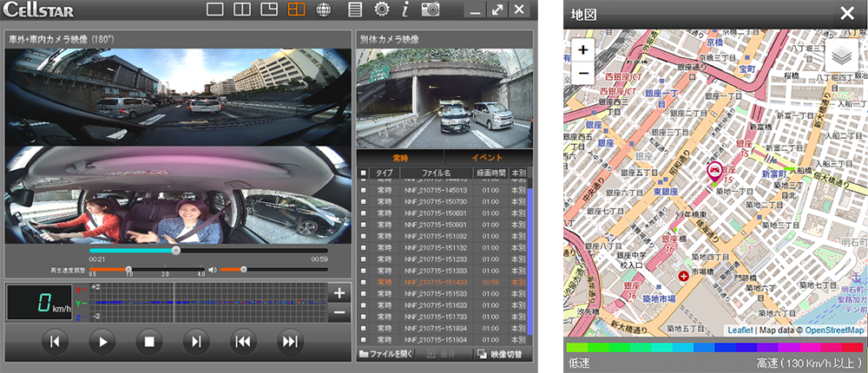This screenshot has width=868, height=373.
Task: Start playback with the play button
Action: [x=102, y=342]
